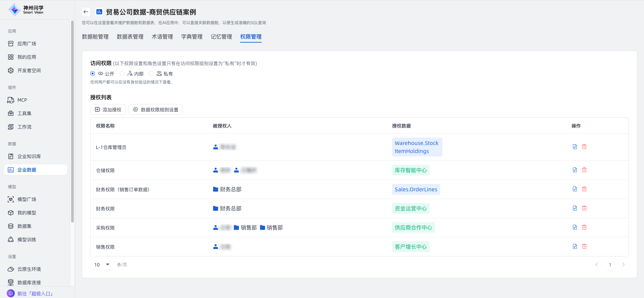Open the 10 条/页 page size dropdown
The image size is (644, 298).
[x=102, y=264]
